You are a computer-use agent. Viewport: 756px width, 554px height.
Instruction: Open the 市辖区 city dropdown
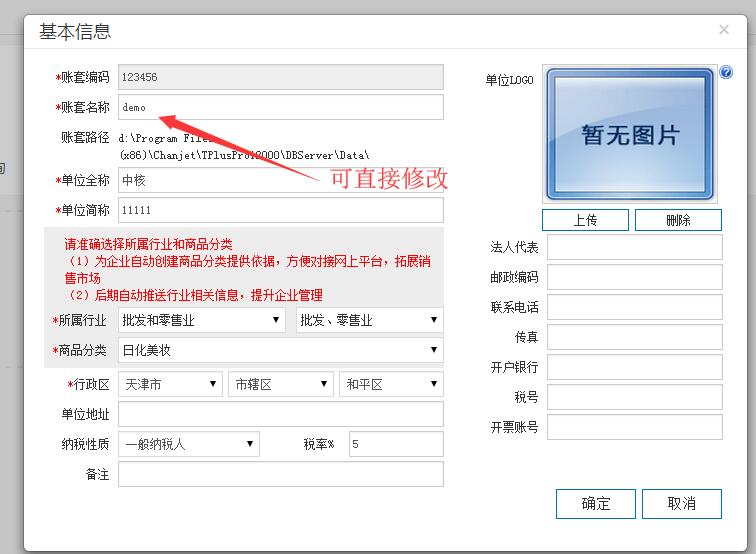[x=281, y=384]
